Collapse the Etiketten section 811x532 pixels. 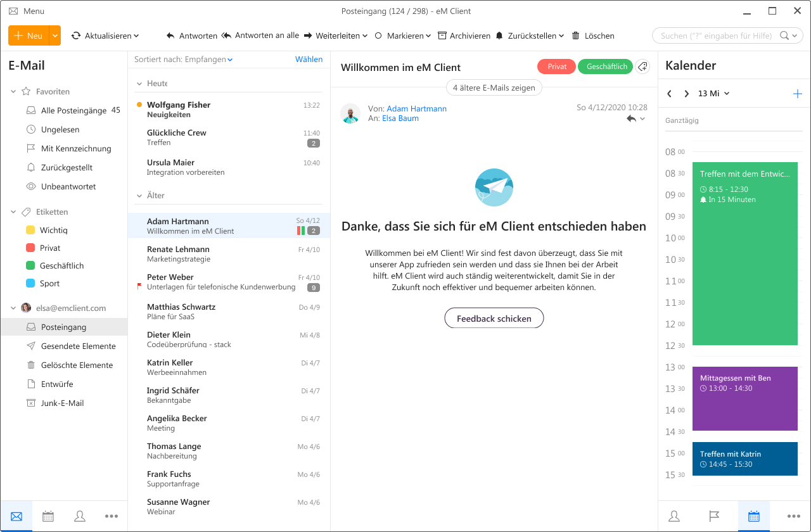coord(13,212)
